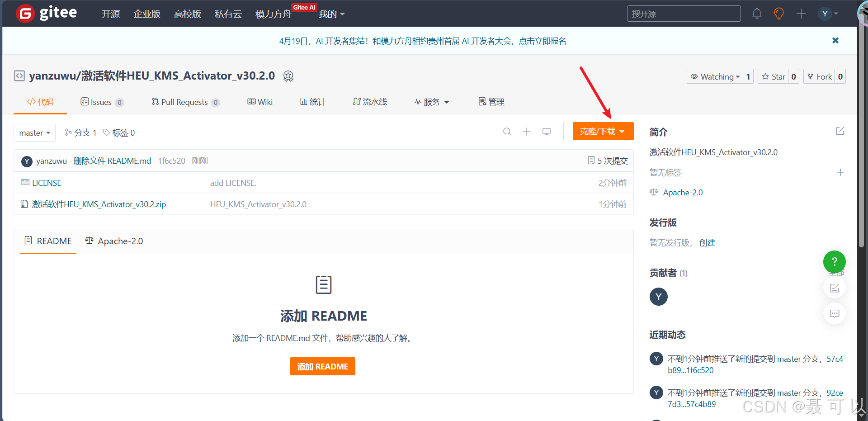
Task: Open the Web IDE monitor icon
Action: point(547,132)
